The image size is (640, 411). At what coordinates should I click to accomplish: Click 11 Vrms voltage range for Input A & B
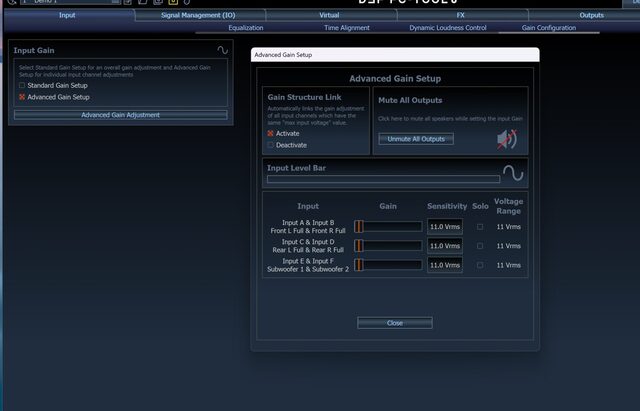point(509,227)
